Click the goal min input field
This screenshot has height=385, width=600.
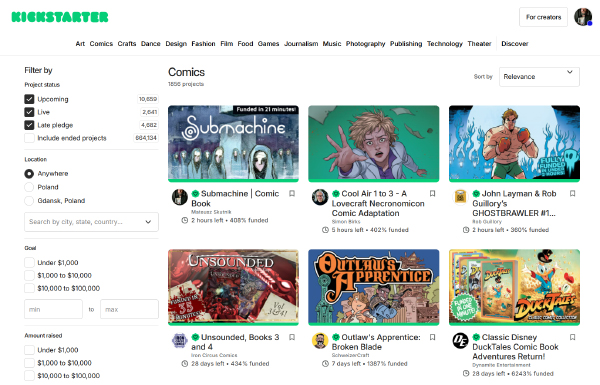coord(54,309)
